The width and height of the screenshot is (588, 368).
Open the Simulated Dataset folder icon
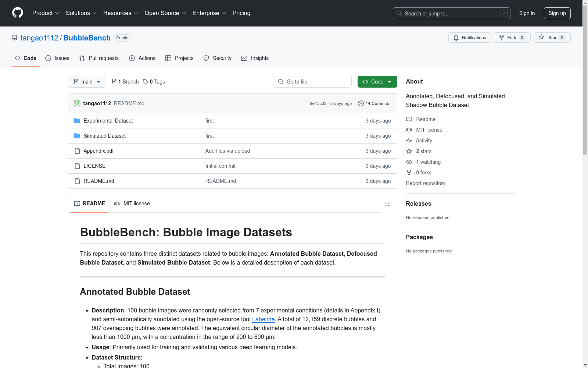tap(77, 136)
